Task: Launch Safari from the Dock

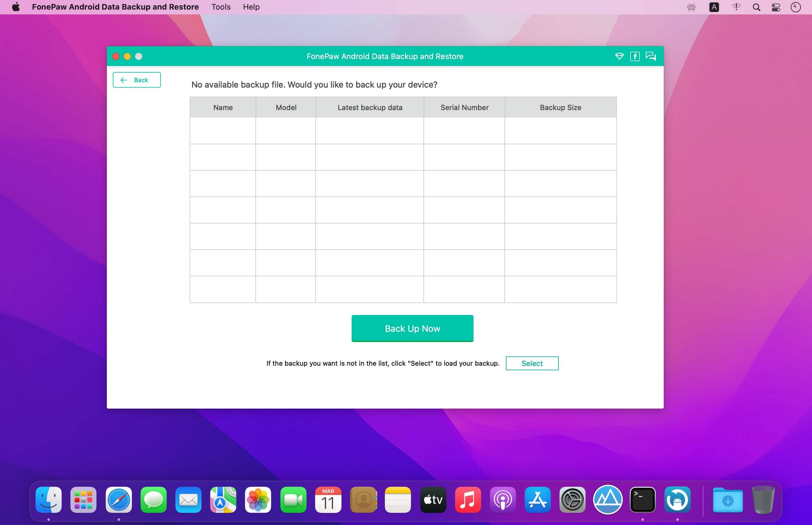Action: 119,500
